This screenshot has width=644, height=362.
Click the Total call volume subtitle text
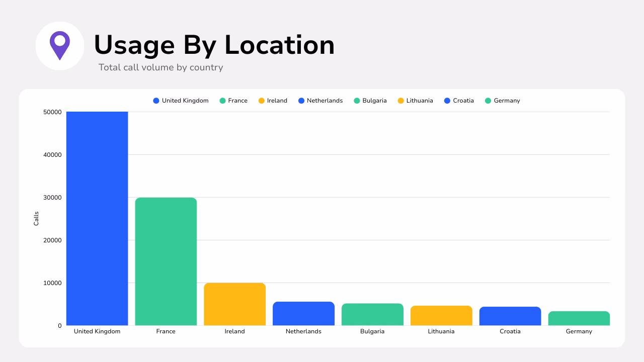tap(160, 67)
